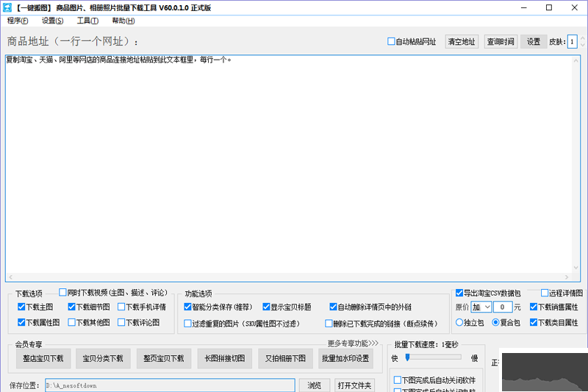Select the 独立包 radio button
Viewport: 588px width, 392px height.
pyautogui.click(x=459, y=322)
